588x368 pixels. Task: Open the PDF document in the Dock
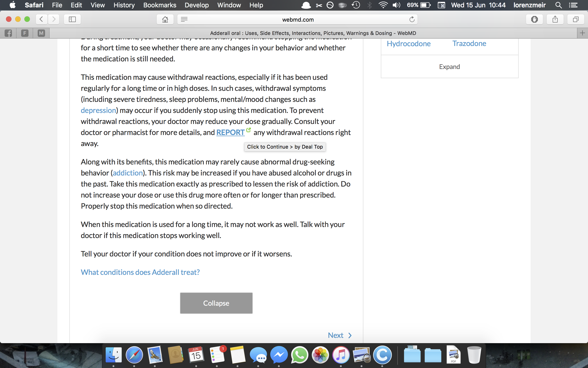point(453,355)
